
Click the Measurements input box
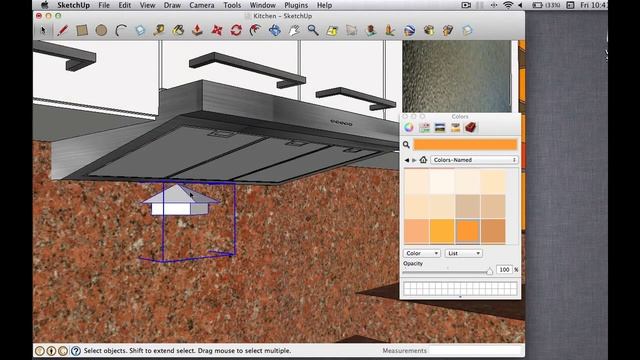point(476,350)
